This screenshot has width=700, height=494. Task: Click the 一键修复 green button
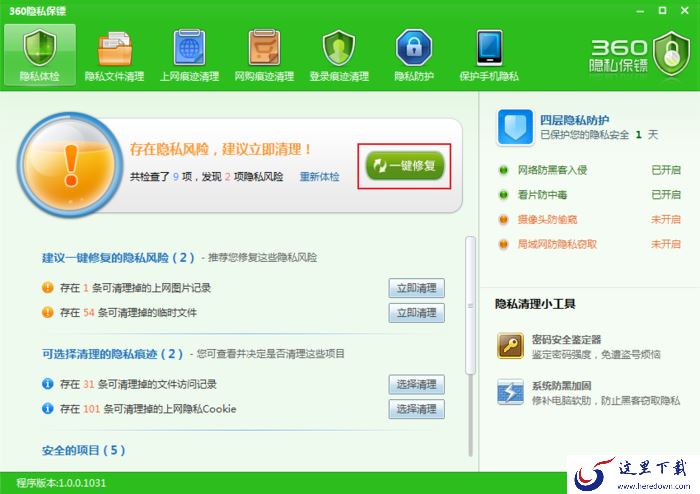click(404, 166)
